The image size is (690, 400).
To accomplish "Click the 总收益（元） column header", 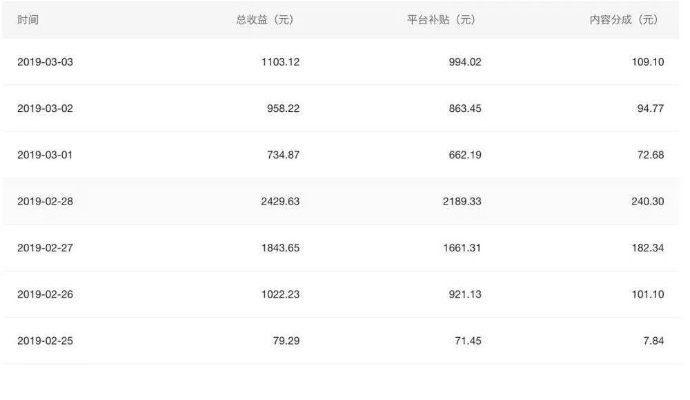I will 265,20.
